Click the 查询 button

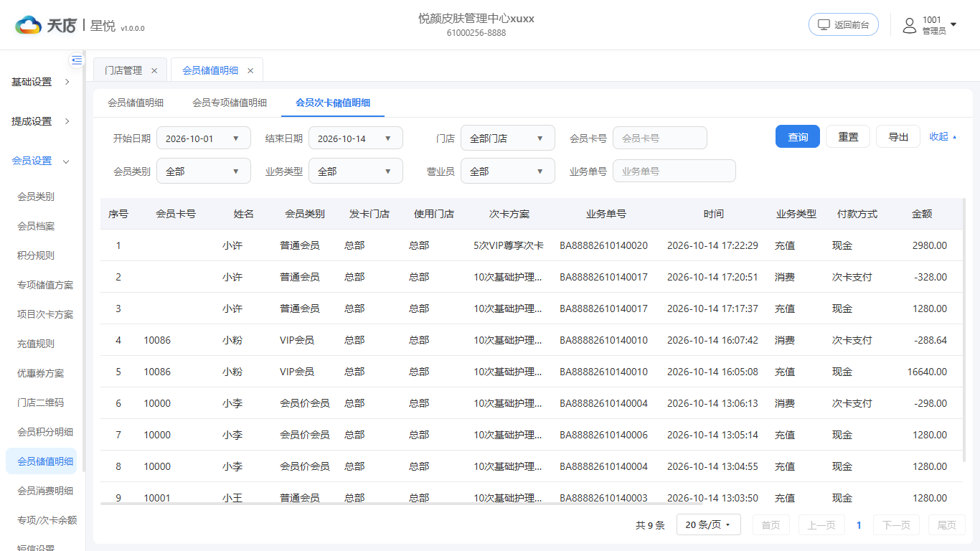[x=798, y=136]
